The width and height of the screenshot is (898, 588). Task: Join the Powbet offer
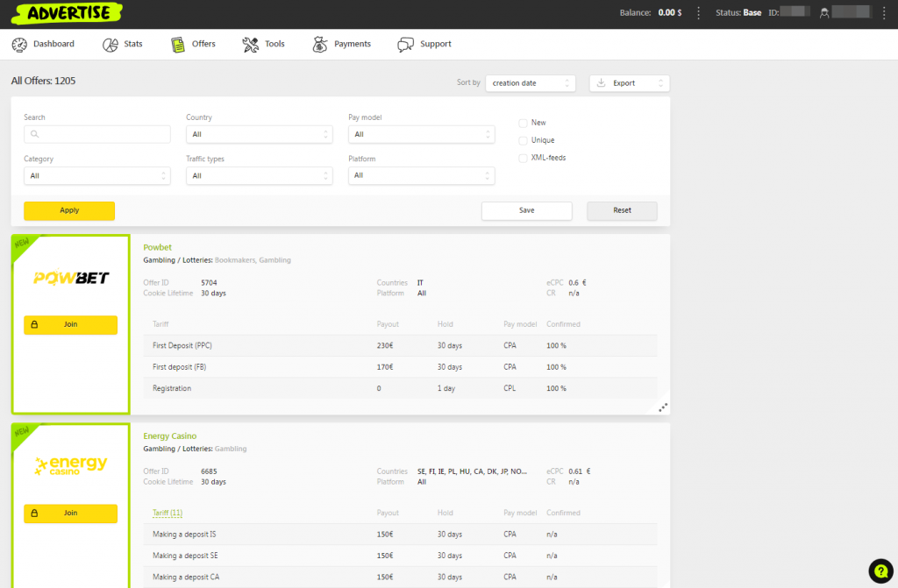pyautogui.click(x=70, y=324)
